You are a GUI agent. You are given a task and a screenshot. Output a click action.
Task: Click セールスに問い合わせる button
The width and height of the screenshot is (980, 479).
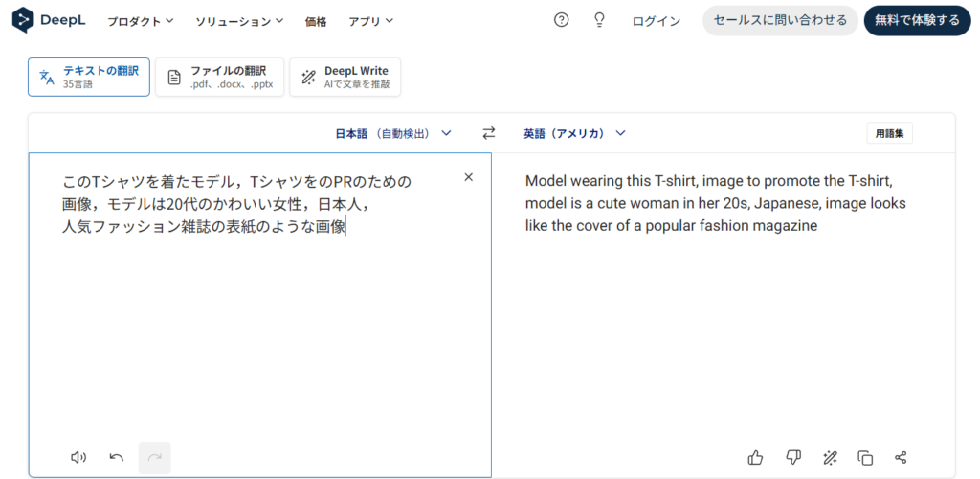pyautogui.click(x=780, y=20)
